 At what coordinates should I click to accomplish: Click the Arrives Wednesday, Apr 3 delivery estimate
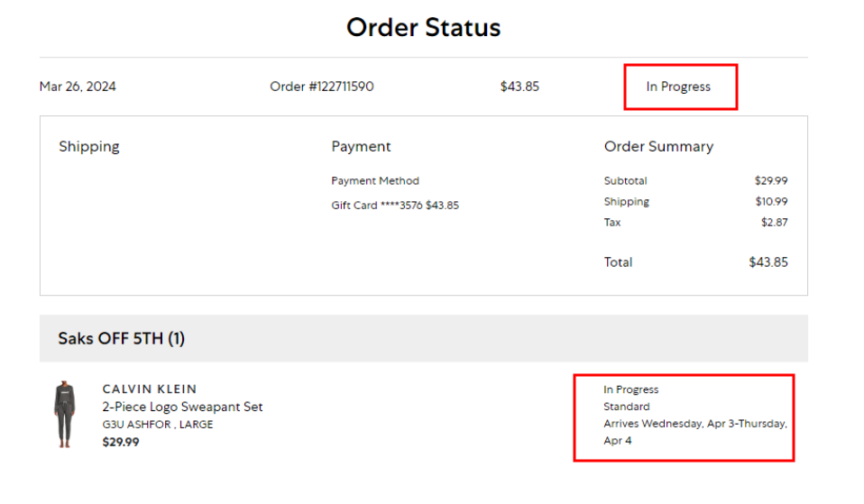point(694,424)
